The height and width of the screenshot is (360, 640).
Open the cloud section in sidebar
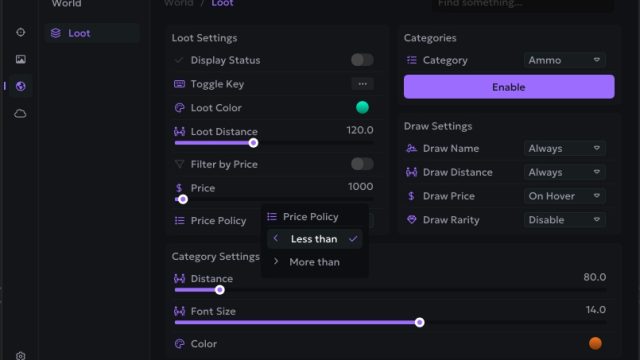pyautogui.click(x=20, y=113)
